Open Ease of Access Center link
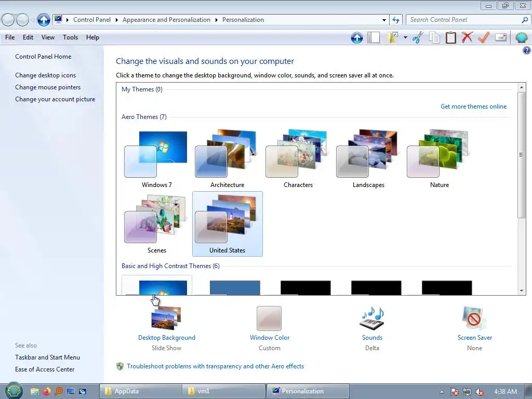 point(45,369)
